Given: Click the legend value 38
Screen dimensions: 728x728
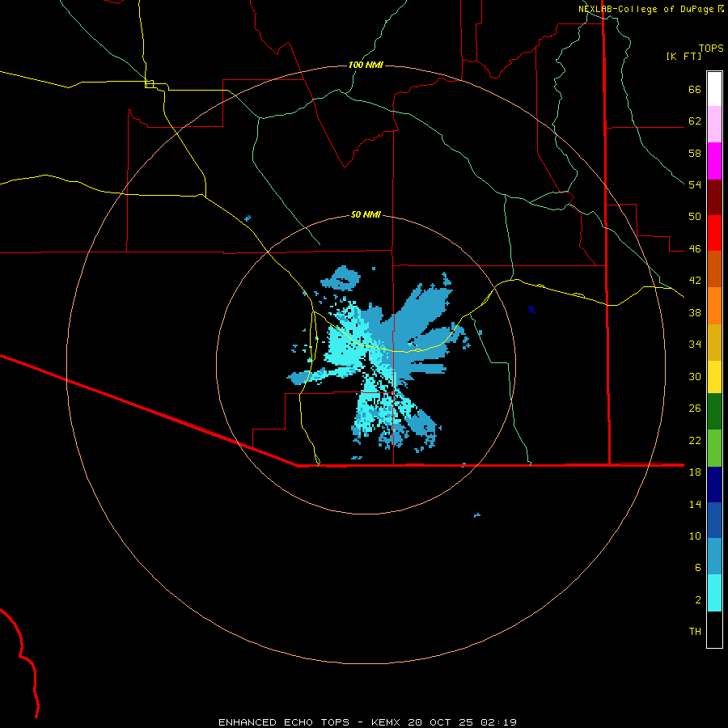Looking at the screenshot, I should point(695,312).
